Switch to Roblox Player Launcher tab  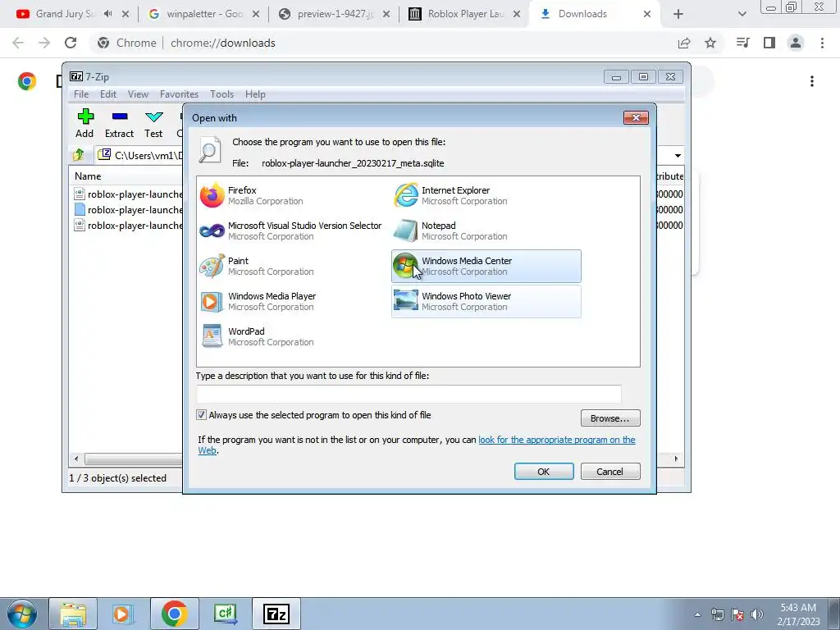point(465,14)
